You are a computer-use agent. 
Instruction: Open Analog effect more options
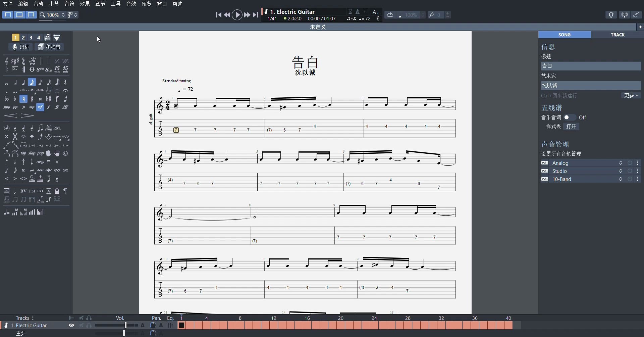[x=638, y=163]
